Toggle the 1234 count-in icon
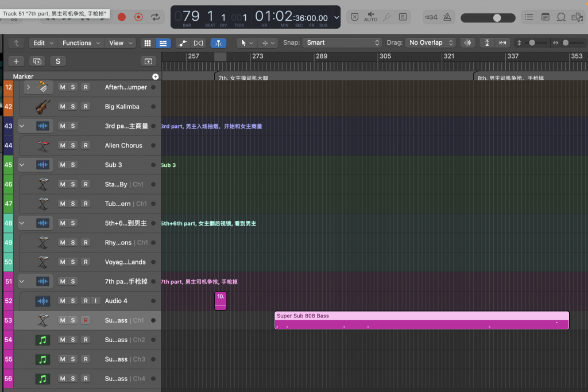The image size is (588, 392). pos(431,17)
